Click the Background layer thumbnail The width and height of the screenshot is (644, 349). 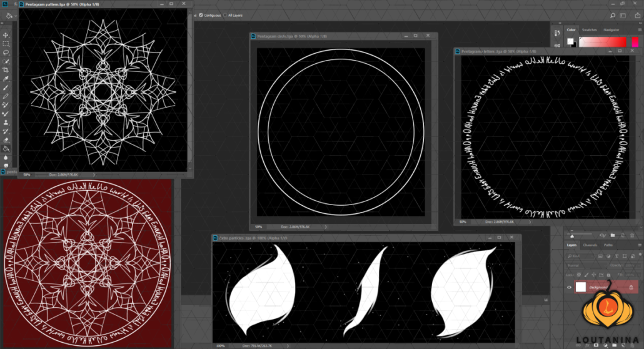[x=581, y=287]
